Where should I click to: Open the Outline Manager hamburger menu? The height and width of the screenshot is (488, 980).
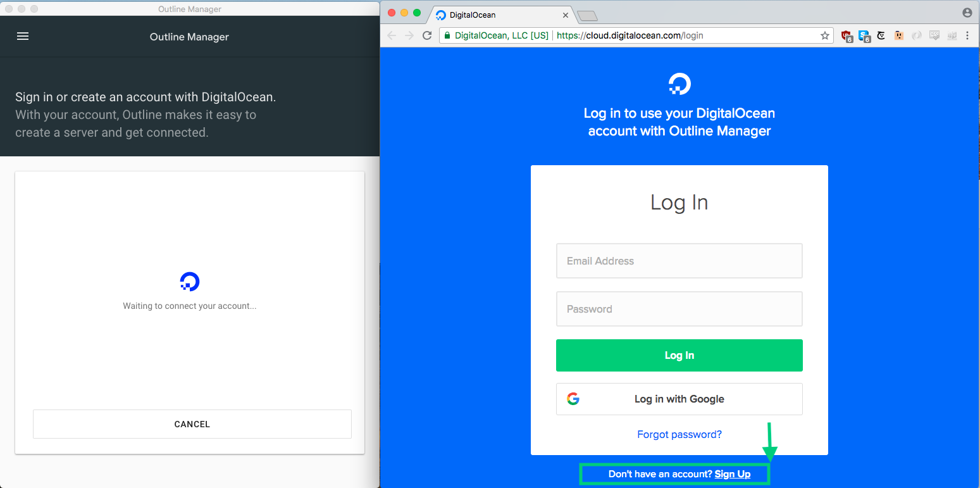click(23, 37)
